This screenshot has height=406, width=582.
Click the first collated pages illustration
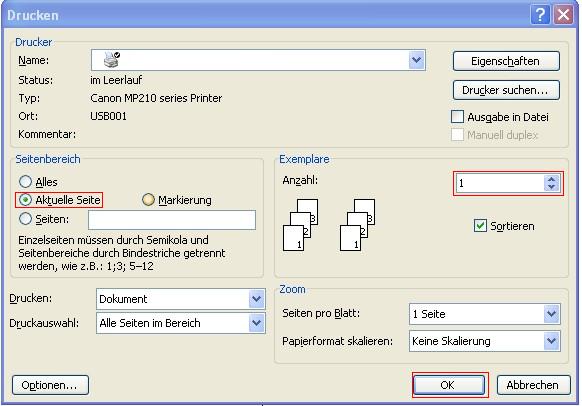[301, 225]
